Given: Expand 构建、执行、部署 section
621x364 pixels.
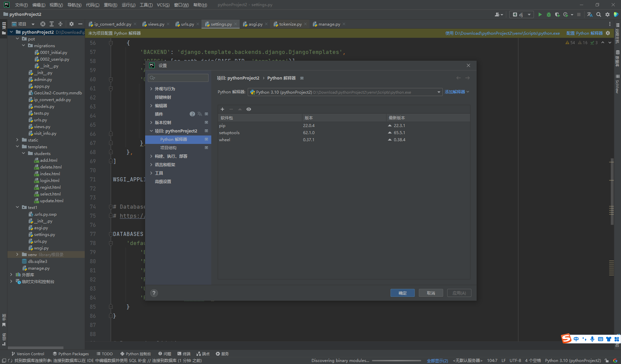Looking at the screenshot, I should (x=151, y=156).
